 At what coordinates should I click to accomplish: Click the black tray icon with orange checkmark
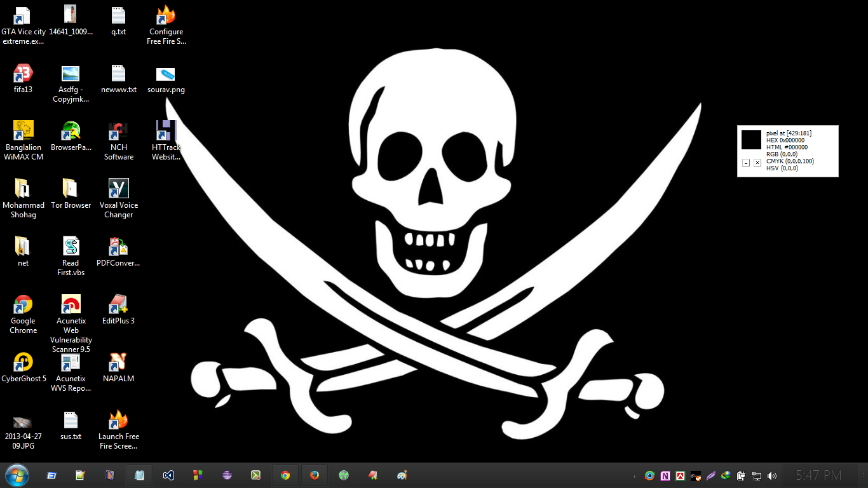coord(696,475)
